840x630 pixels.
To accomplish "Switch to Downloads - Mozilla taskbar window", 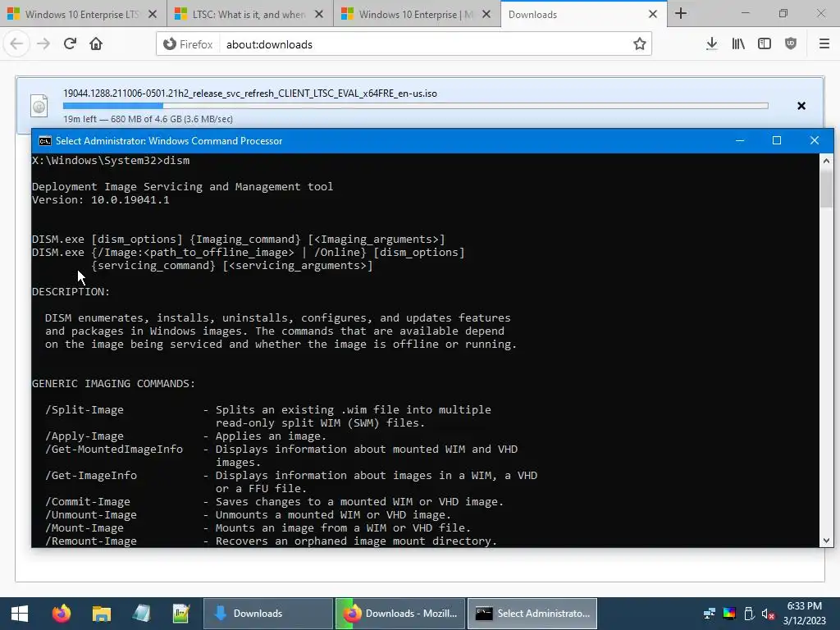I will (400, 614).
